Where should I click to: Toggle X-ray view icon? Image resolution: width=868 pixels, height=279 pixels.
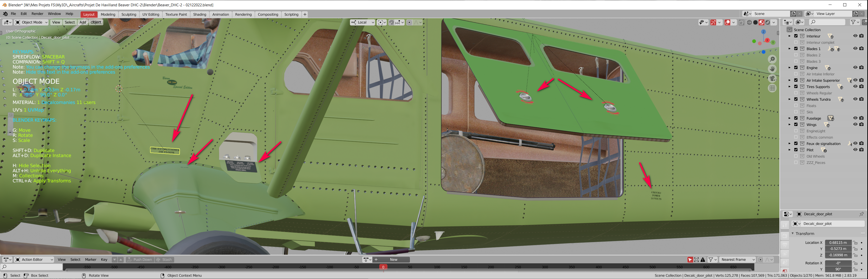[x=741, y=22]
